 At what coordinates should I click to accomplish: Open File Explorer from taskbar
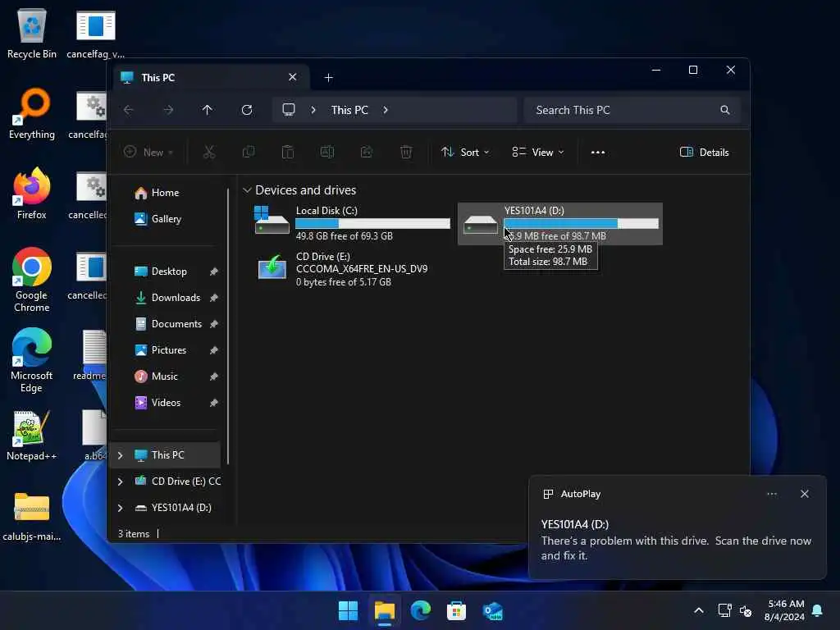coord(385,610)
